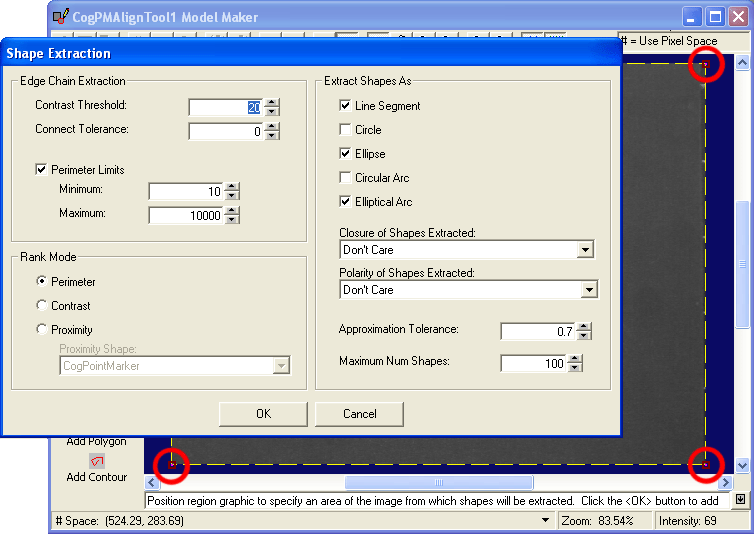Increase the perimeter Minimum with the up arrow
The image size is (754, 534).
(x=232, y=187)
